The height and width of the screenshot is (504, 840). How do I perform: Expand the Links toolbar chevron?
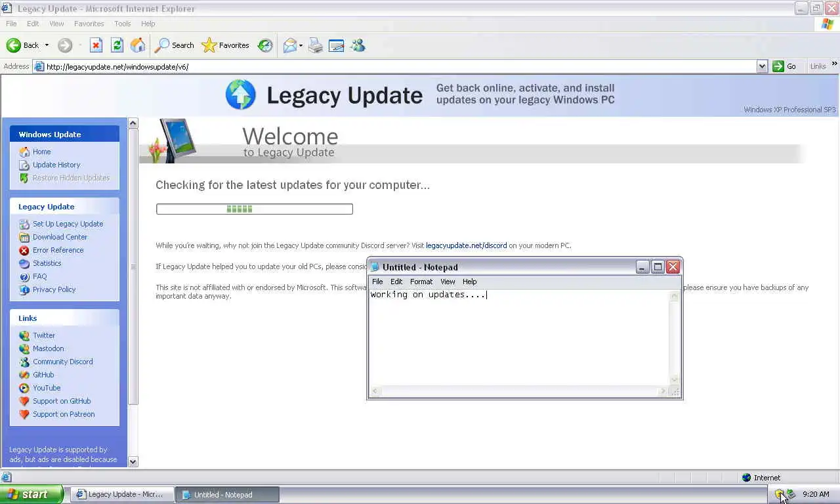[x=835, y=64]
